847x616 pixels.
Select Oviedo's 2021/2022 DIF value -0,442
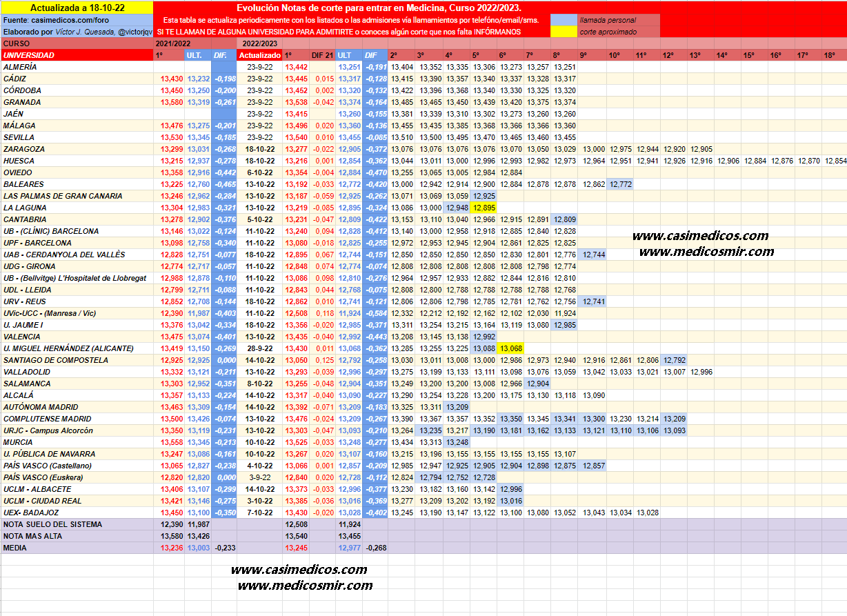[224, 172]
